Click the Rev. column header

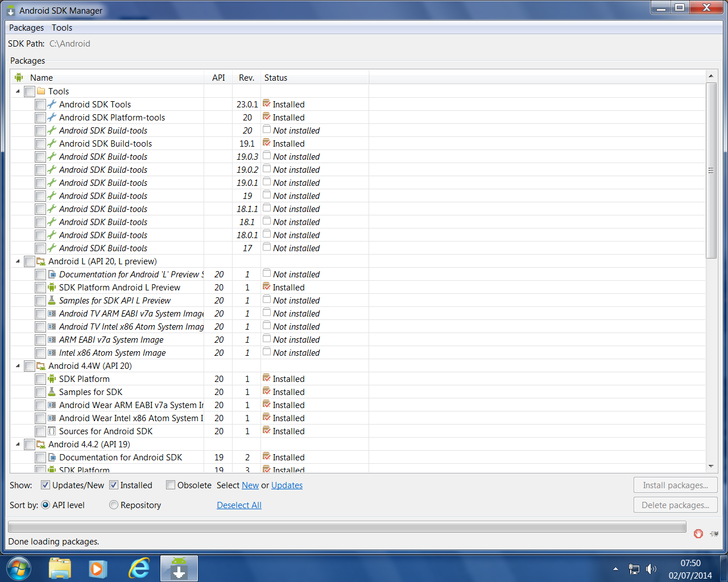click(x=247, y=77)
